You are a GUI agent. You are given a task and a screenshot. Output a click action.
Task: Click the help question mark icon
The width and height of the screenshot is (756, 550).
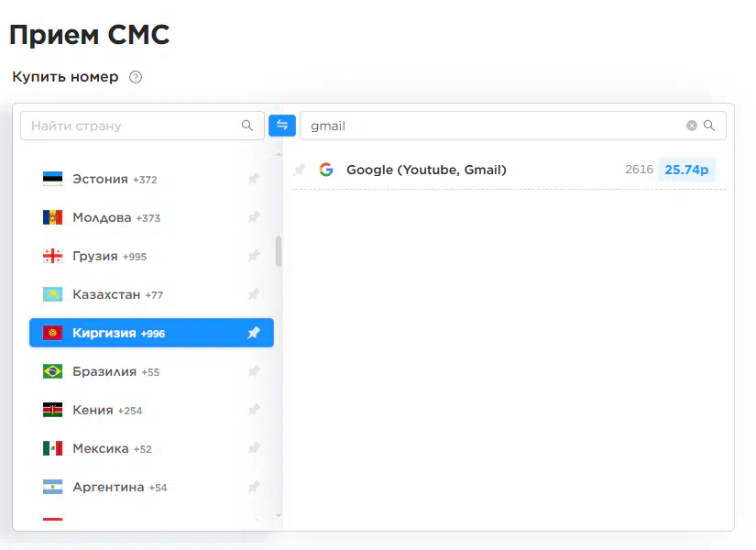point(136,77)
